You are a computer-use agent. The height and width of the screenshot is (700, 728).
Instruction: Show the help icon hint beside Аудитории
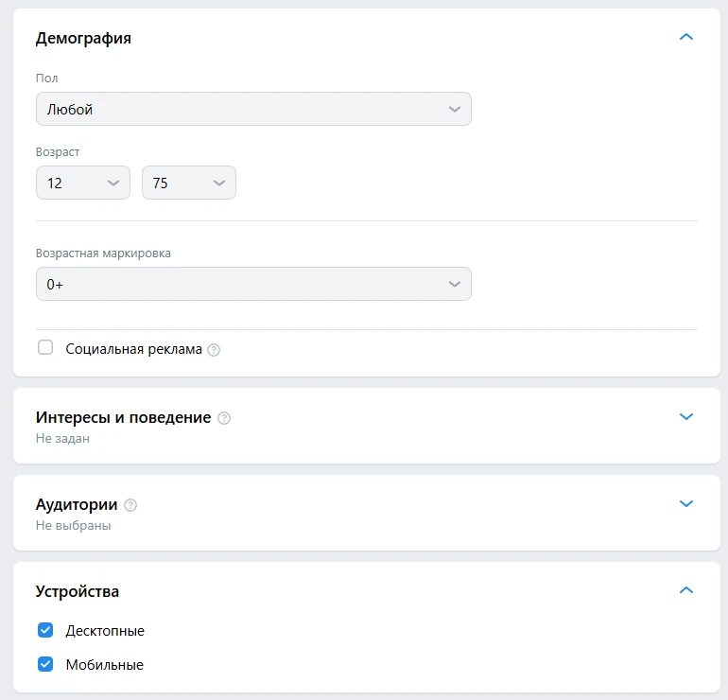tap(130, 505)
